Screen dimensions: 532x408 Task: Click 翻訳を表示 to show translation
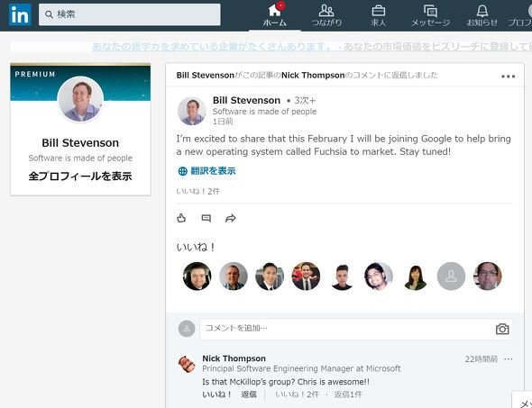tap(206, 171)
